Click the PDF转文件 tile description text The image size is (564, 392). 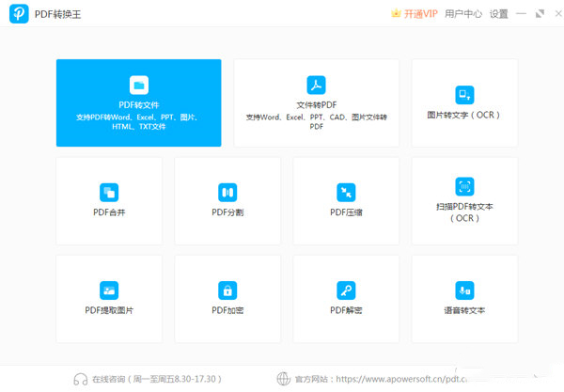tap(138, 121)
